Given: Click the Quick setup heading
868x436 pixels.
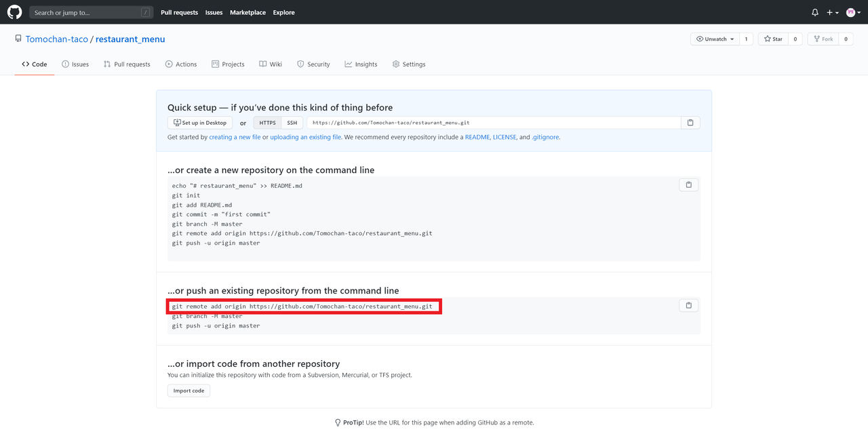Looking at the screenshot, I should (280, 108).
